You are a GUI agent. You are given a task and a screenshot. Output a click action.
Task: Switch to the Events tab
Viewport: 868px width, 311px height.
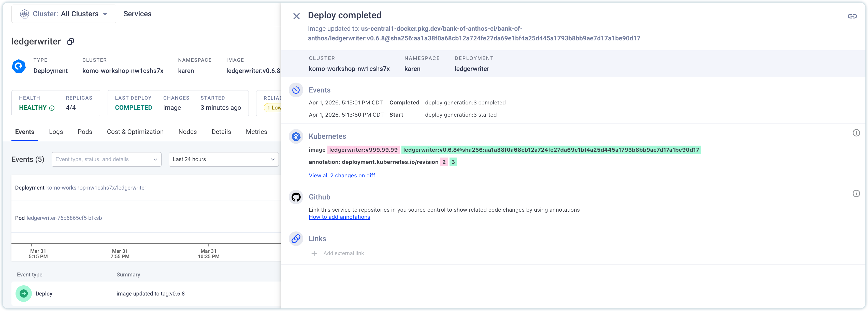point(25,132)
